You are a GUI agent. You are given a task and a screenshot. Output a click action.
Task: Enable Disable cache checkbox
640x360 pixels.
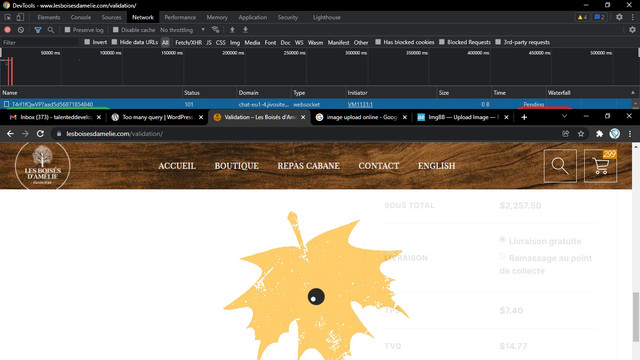click(x=116, y=30)
